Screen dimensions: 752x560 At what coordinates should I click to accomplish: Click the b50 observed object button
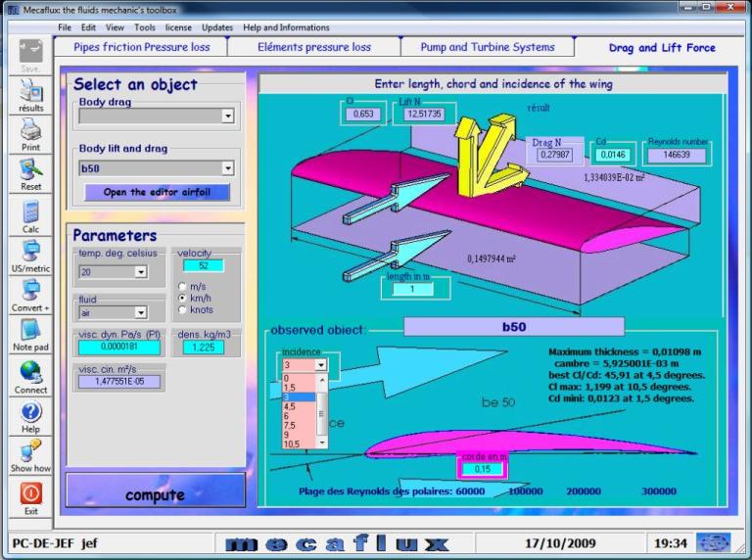514,327
